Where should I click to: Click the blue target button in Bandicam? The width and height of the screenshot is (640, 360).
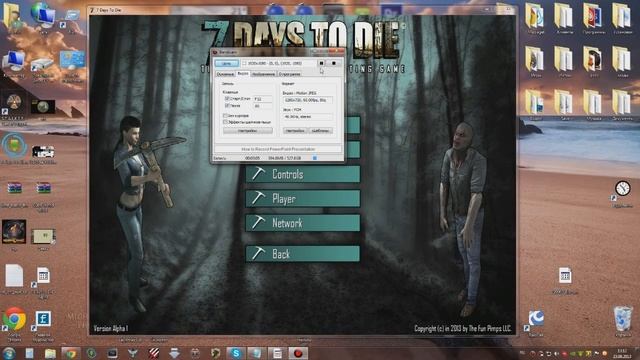[227, 63]
